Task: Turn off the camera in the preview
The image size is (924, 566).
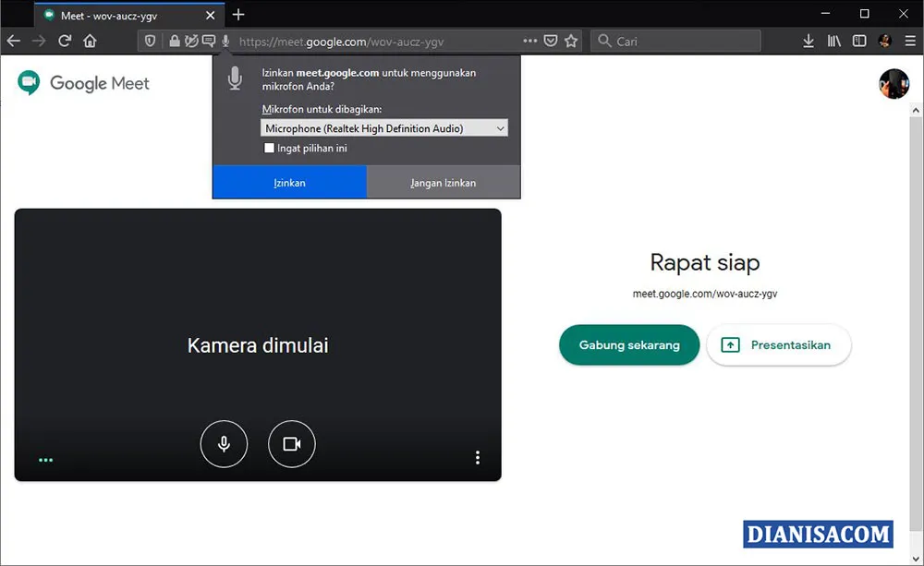Action: pos(292,443)
